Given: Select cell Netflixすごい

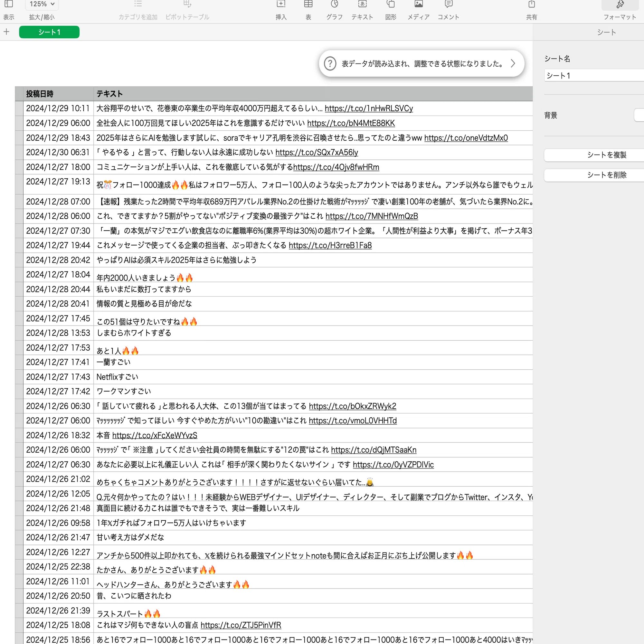Looking at the screenshot, I should [x=313, y=377].
